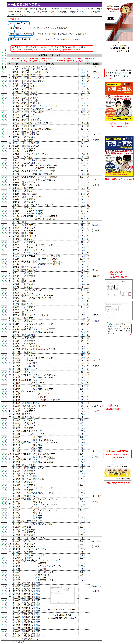This screenshot has width=134, height=644.
Task: Select row 第39講 ③ 差集め算
Action: point(51,177)
